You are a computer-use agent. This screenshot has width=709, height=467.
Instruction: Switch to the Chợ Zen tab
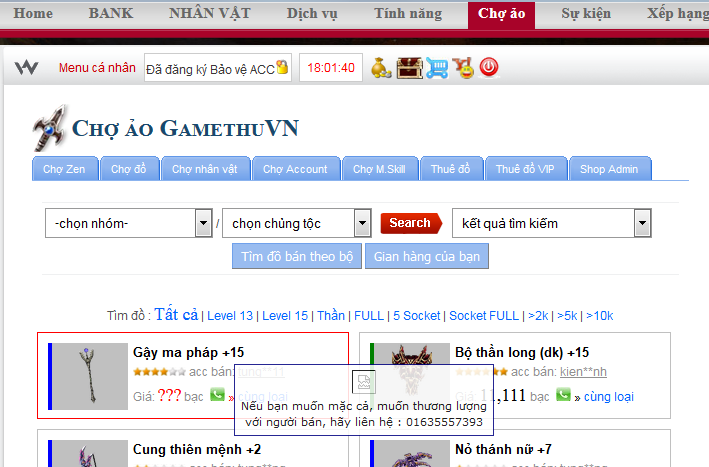pos(64,169)
